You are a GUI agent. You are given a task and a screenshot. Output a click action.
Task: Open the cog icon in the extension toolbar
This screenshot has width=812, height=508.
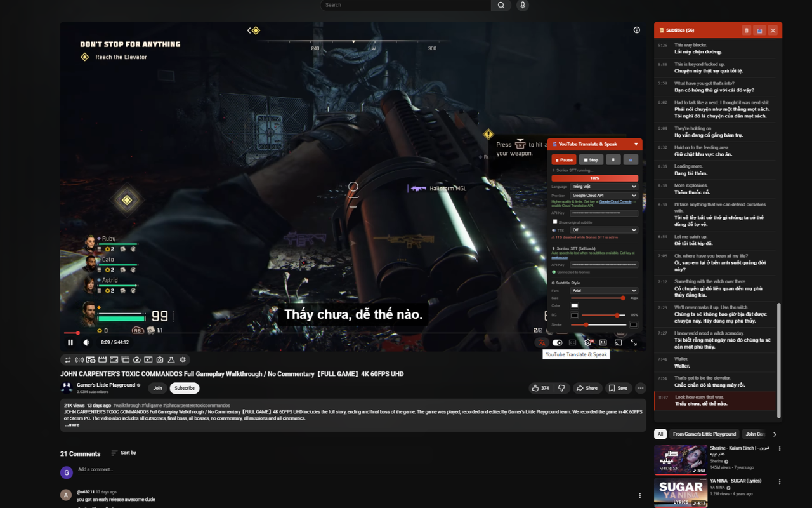click(x=183, y=360)
